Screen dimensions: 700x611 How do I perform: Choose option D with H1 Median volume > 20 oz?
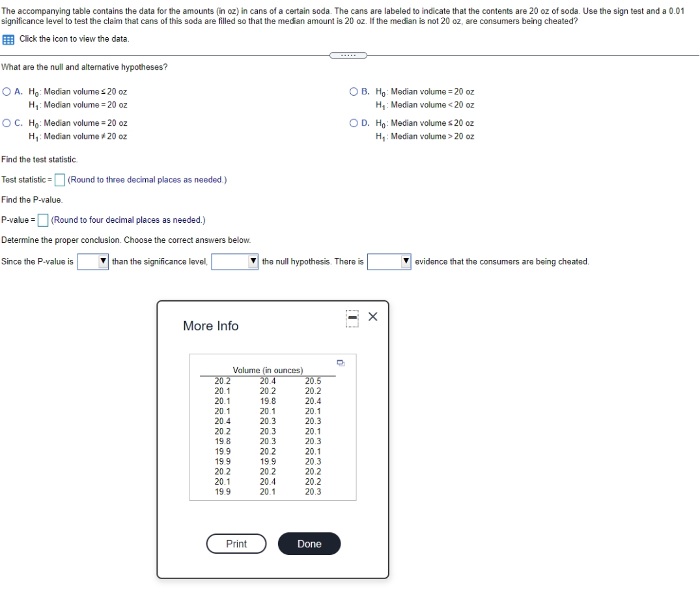(x=354, y=123)
